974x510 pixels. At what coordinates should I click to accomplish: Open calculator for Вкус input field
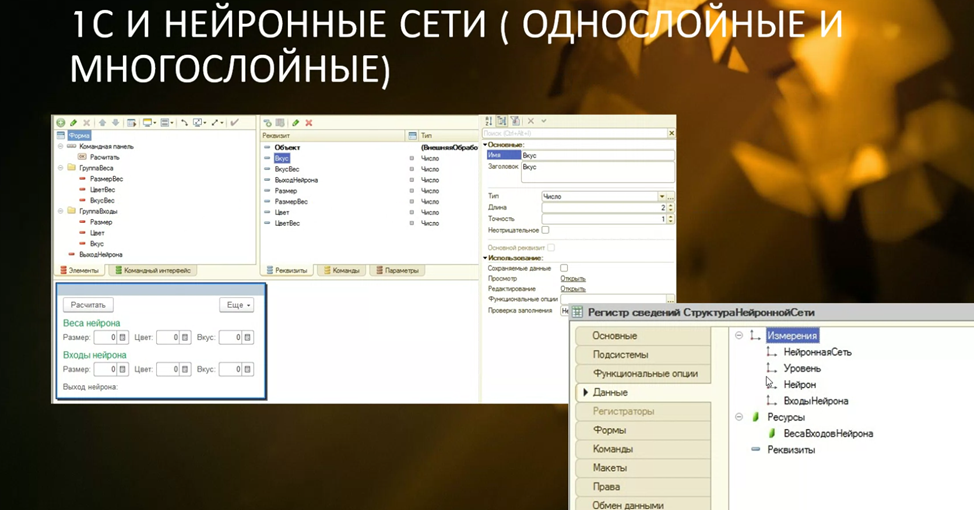coord(247,369)
